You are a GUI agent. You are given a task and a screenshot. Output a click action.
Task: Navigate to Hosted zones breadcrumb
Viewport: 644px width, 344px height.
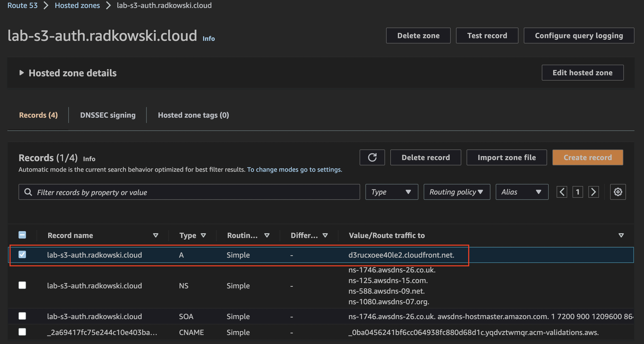click(x=77, y=5)
